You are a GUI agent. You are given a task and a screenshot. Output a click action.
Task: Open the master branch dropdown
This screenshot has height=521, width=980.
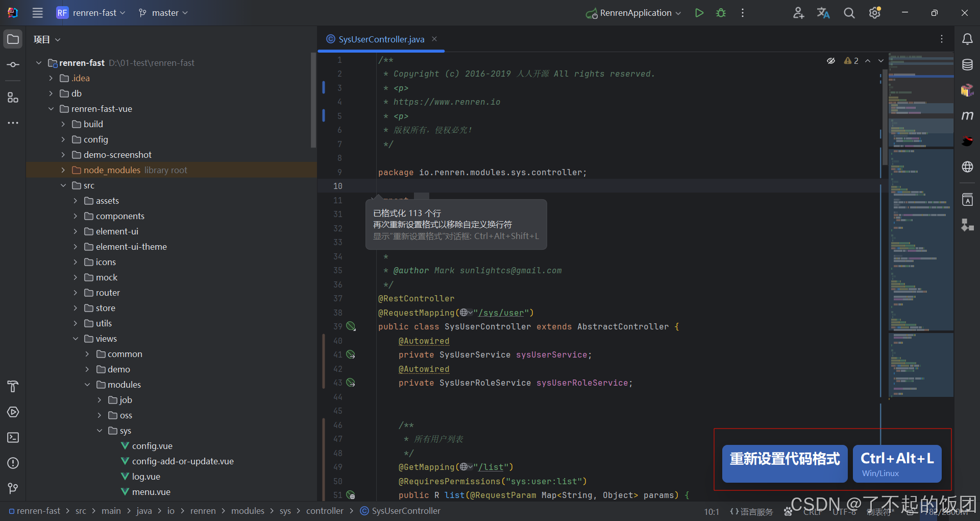pos(163,13)
